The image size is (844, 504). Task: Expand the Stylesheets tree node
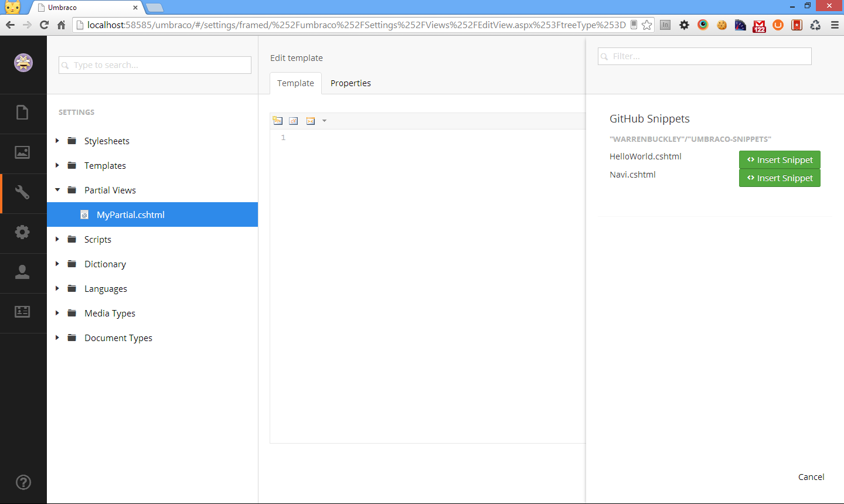point(57,141)
